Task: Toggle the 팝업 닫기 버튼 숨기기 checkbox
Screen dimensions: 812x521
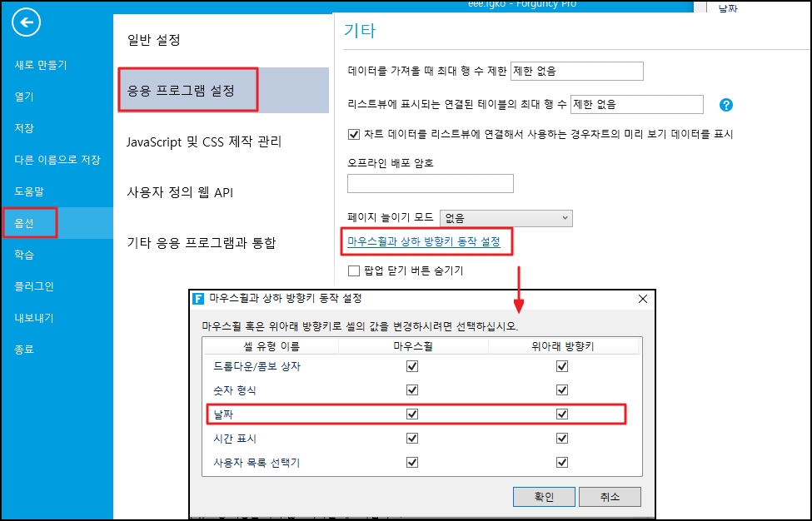Action: pyautogui.click(x=354, y=270)
